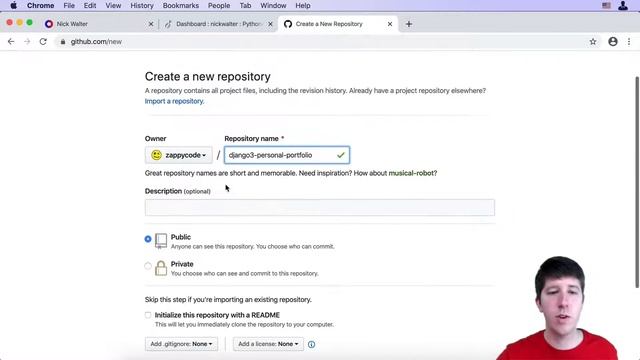Close the Dashboard nickwalter tab
This screenshot has width=640, height=360.
point(270,24)
